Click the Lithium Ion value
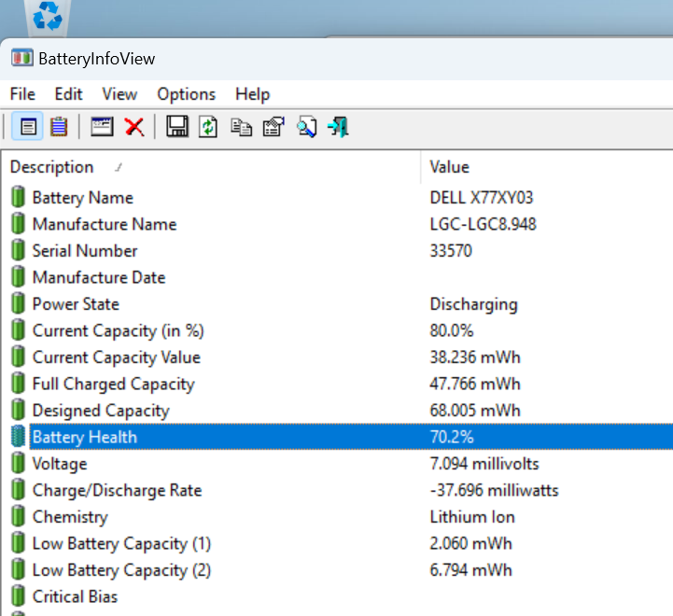 [x=472, y=517]
